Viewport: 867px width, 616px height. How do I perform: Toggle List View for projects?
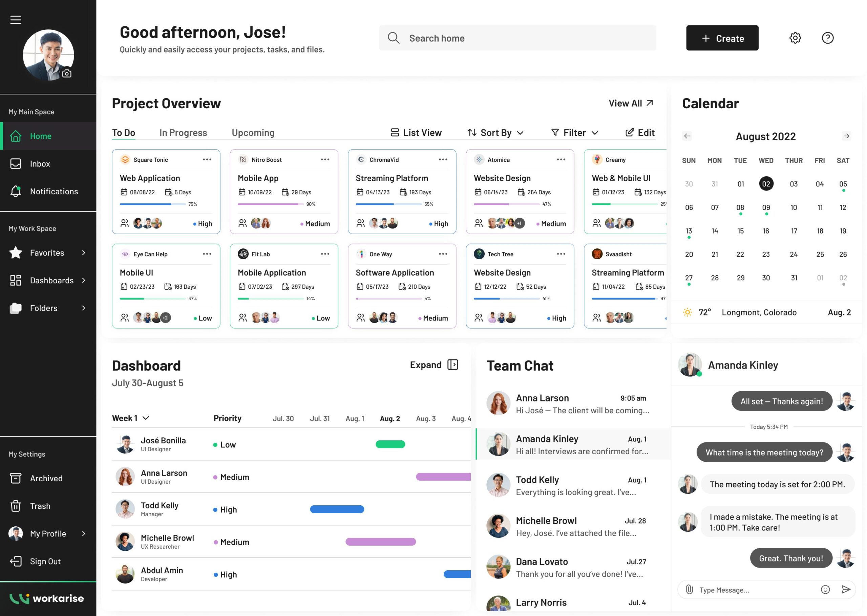[x=416, y=133]
